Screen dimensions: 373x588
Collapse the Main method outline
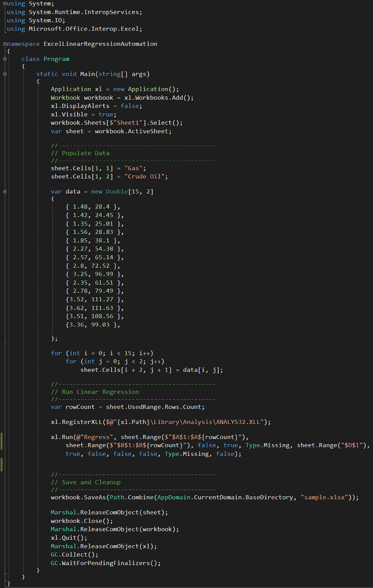pyautogui.click(x=5, y=74)
